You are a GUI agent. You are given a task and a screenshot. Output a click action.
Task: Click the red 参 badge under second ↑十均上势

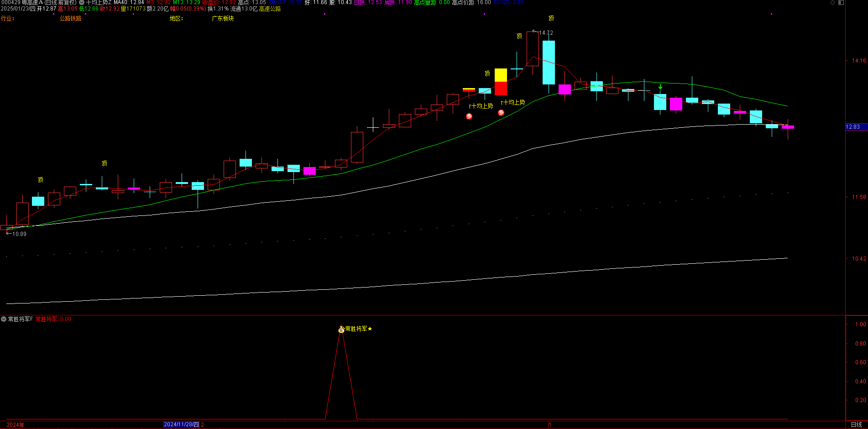(x=501, y=113)
